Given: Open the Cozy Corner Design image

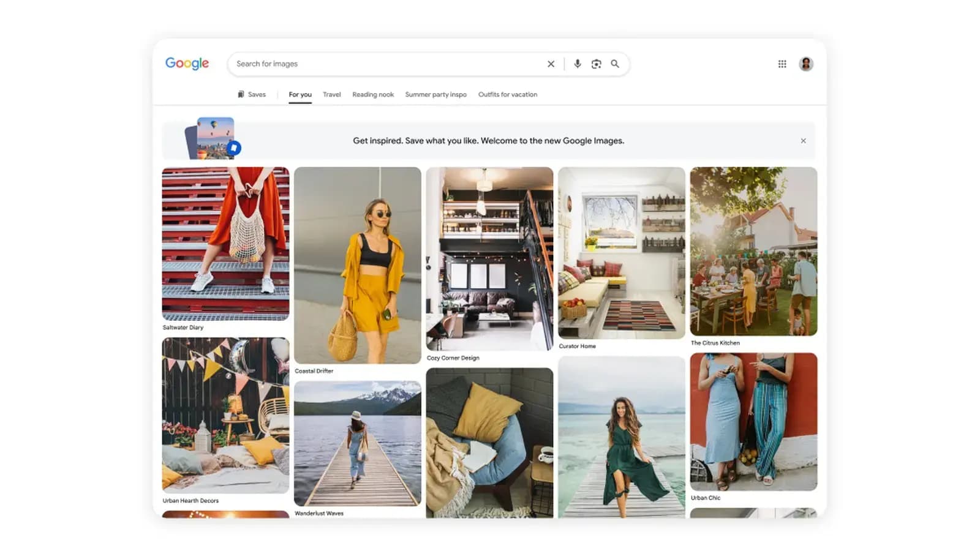Looking at the screenshot, I should coord(489,258).
